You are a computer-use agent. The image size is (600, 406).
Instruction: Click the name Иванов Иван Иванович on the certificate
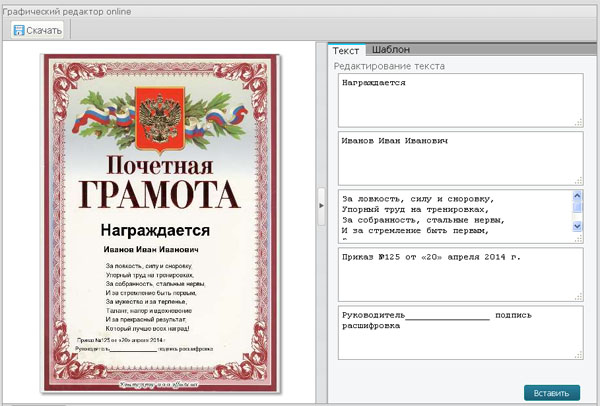tap(151, 249)
